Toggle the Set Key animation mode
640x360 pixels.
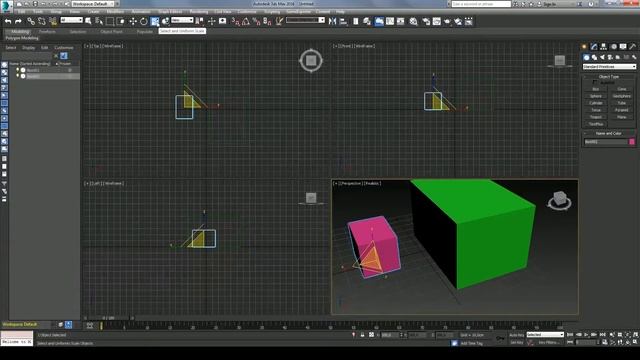point(517,342)
